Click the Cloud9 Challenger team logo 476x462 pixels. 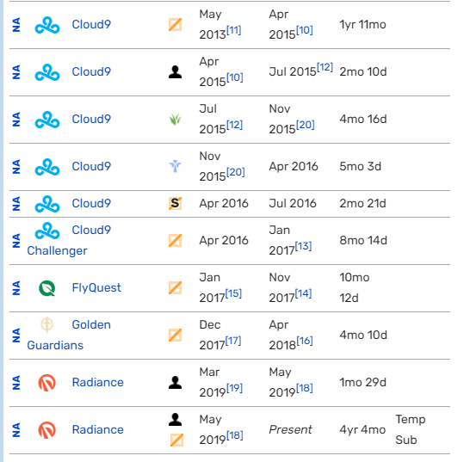pos(47,231)
